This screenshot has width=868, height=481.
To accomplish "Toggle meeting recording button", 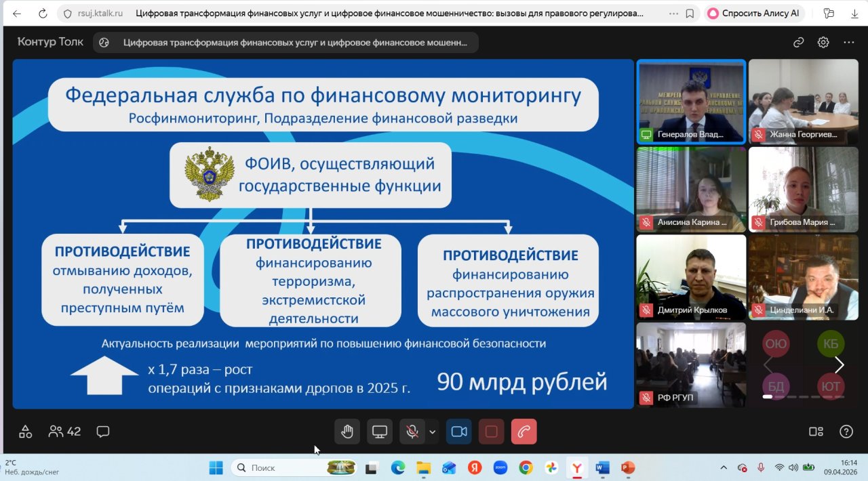I will point(491,432).
